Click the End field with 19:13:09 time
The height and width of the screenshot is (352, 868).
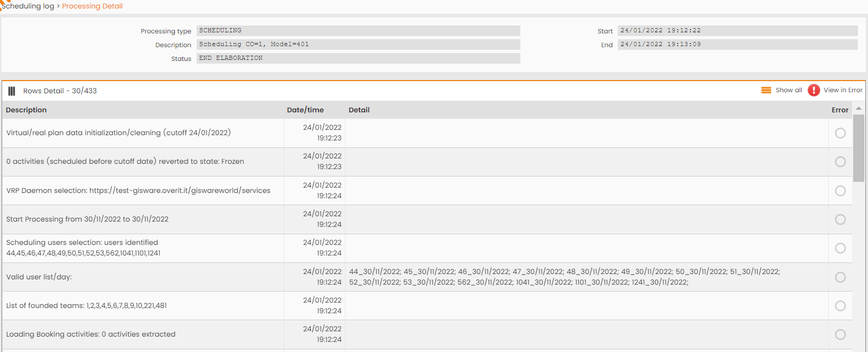738,45
